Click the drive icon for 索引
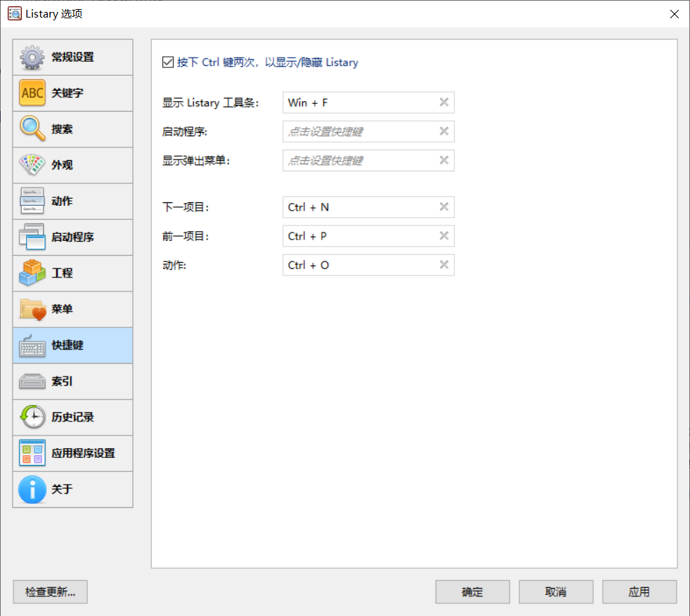Screen dimensions: 690x616 (32, 381)
